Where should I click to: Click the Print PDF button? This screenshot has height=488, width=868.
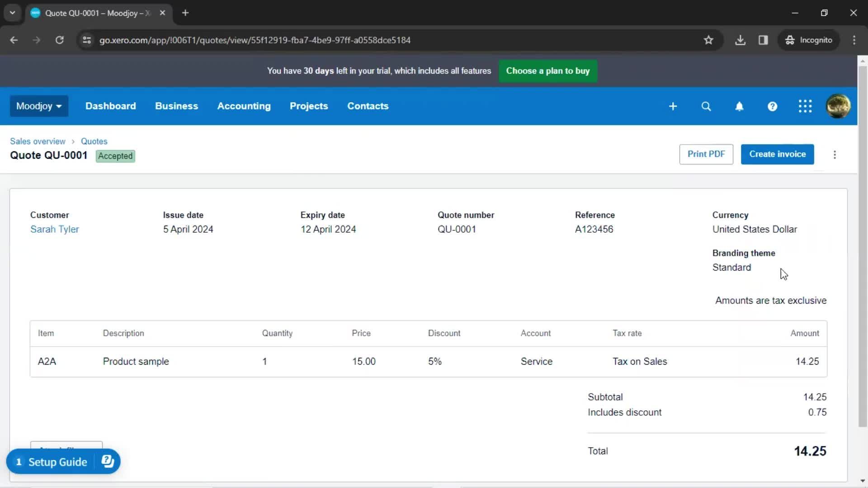[706, 154]
